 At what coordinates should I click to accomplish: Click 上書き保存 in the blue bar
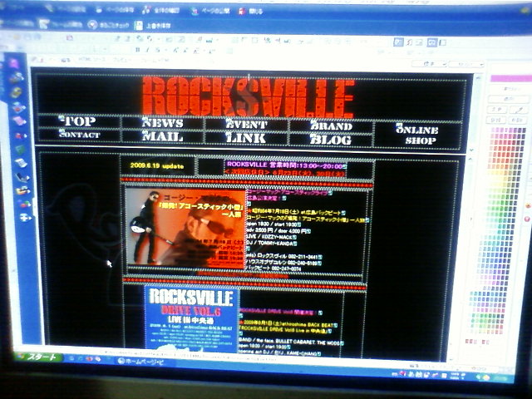[153, 26]
